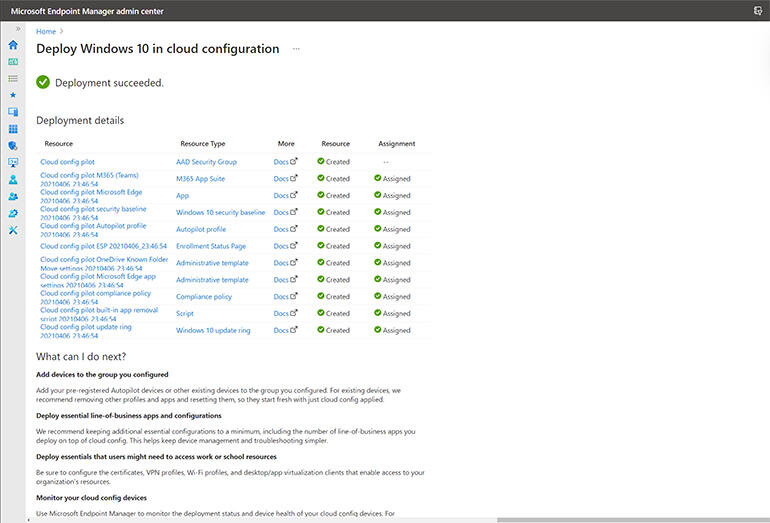The width and height of the screenshot is (770, 523).
Task: Open Groups icon in sidebar
Action: coord(13,196)
